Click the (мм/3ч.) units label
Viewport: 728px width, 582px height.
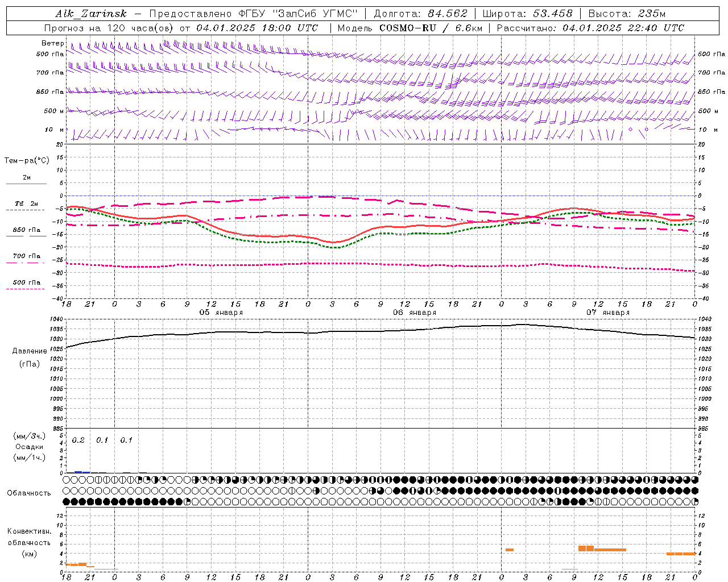(30, 436)
